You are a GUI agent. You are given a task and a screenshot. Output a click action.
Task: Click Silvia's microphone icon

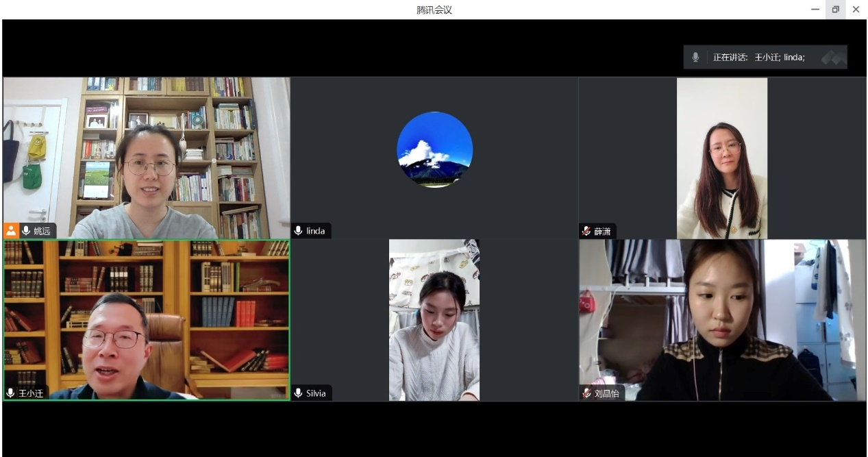(x=298, y=393)
